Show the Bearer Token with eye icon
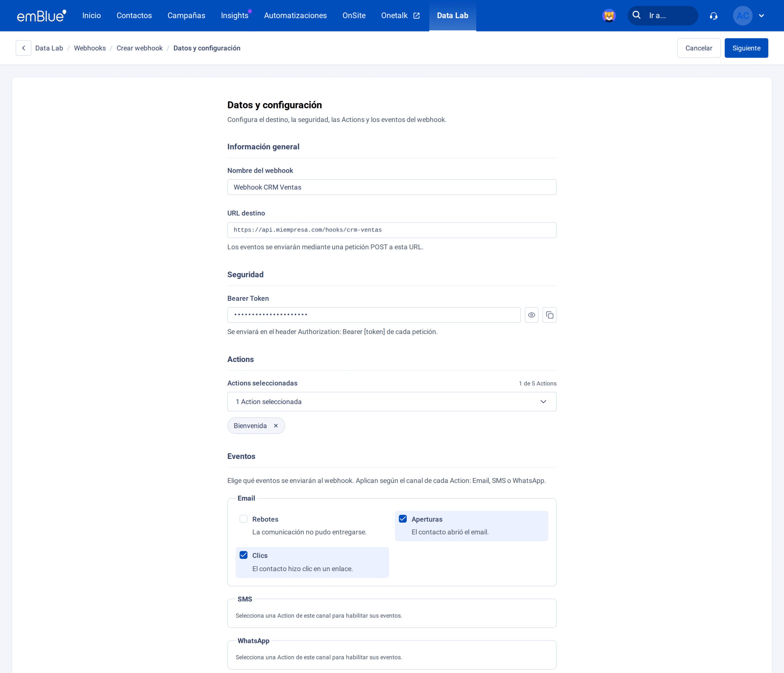The width and height of the screenshot is (784, 673). click(531, 315)
